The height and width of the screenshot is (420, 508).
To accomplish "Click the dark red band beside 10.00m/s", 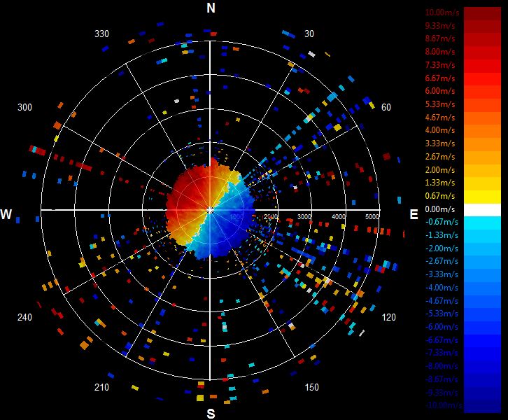I will [482, 13].
